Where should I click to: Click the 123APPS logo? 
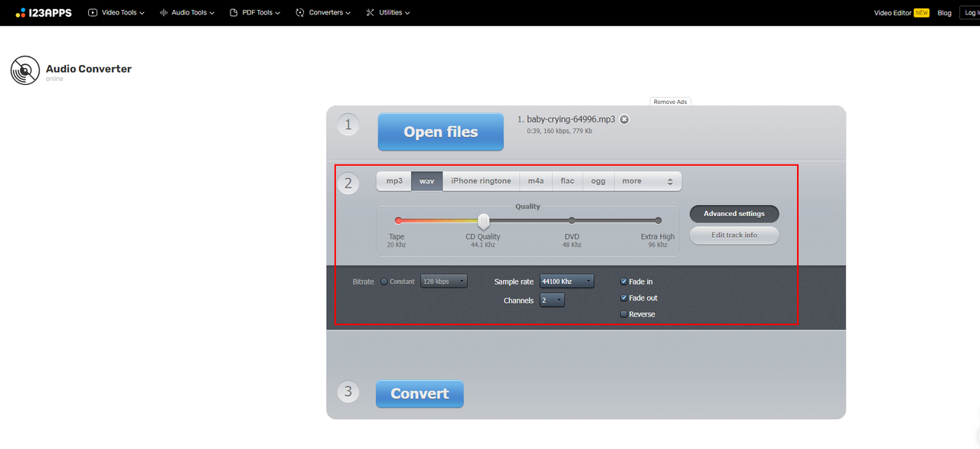coord(44,12)
